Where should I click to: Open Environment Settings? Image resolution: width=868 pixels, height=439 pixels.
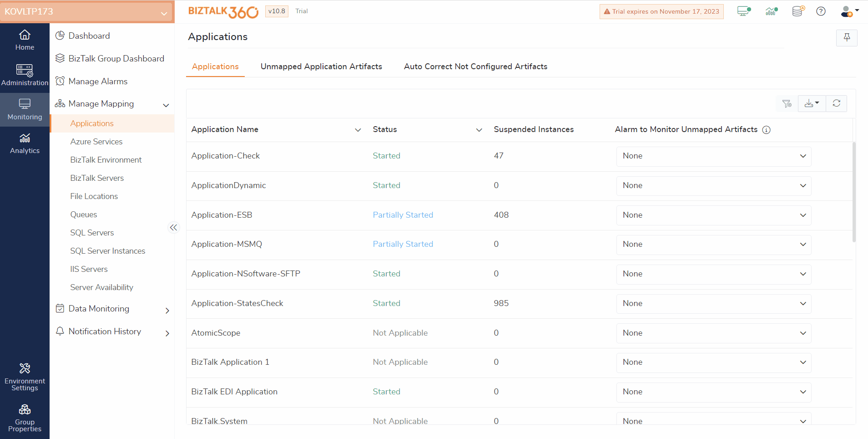25,377
